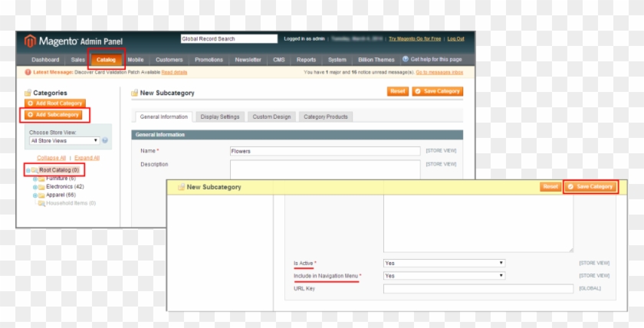The width and height of the screenshot is (644, 328).
Task: Open the Go to messages inbox link
Action: [439, 72]
